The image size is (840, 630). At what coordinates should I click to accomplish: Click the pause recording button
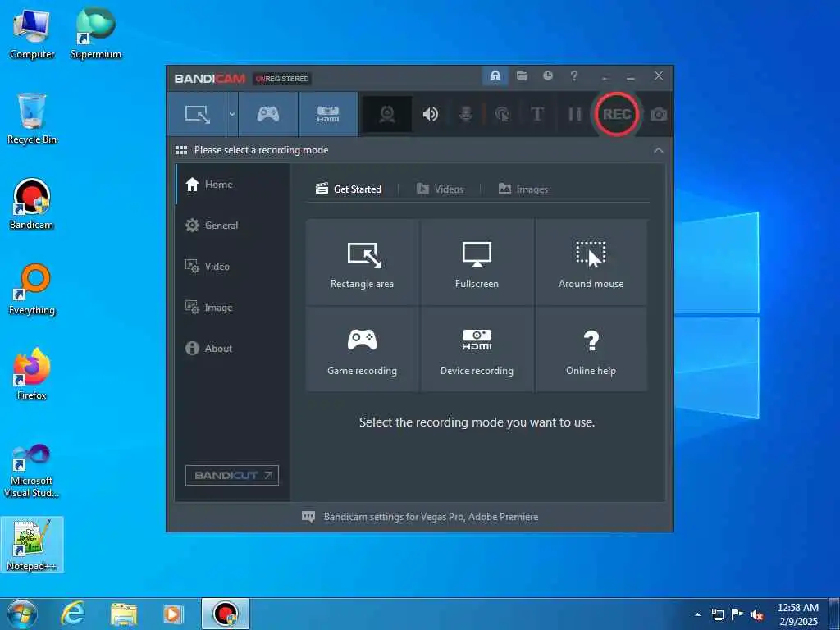coord(574,114)
